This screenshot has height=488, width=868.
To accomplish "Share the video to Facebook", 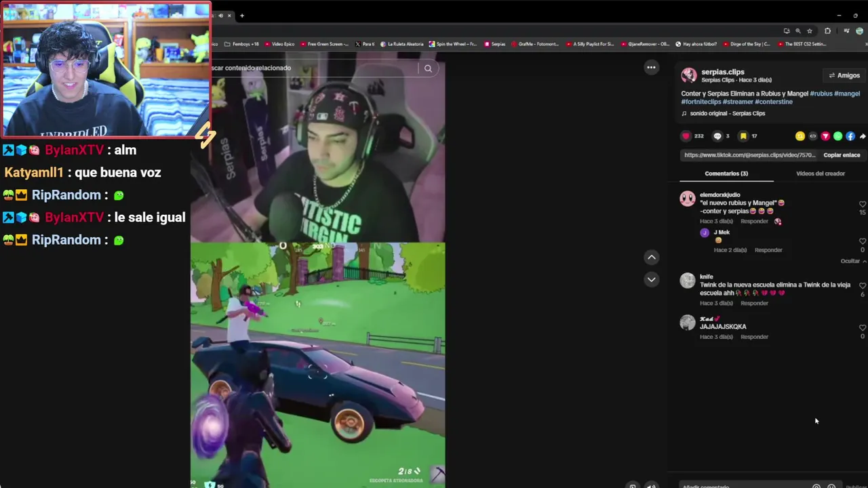I will [x=850, y=136].
